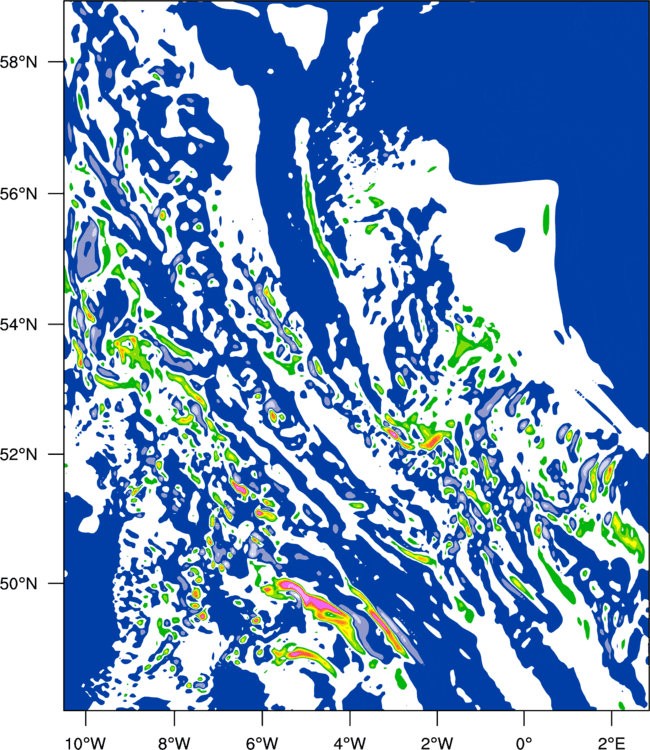Select the 0° longitude label
650x750 pixels.
[x=524, y=743]
